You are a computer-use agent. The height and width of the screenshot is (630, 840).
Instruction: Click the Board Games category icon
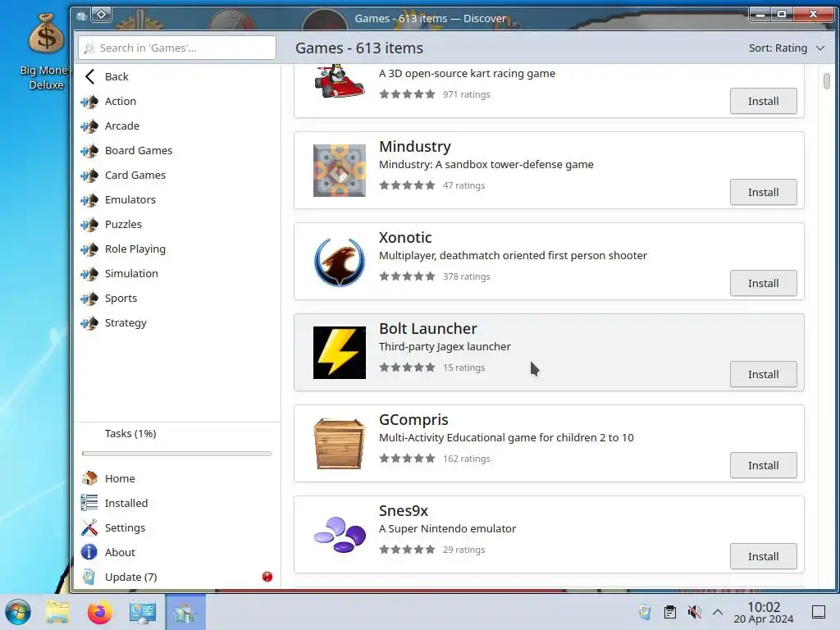point(89,151)
